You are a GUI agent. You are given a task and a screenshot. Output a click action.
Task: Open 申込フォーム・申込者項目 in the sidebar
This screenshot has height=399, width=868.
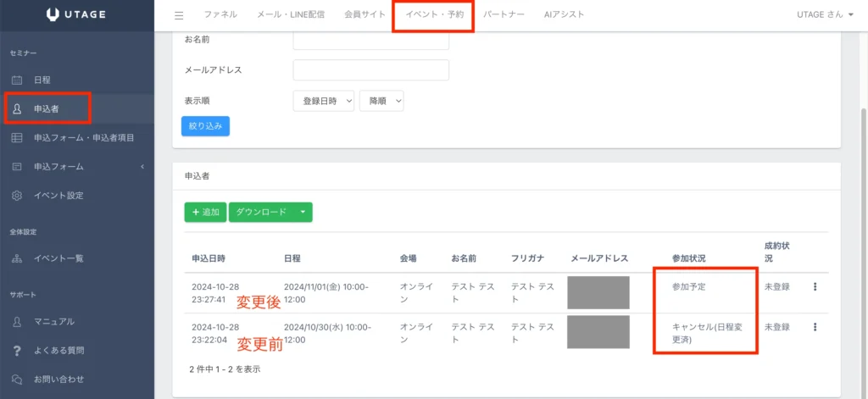84,138
